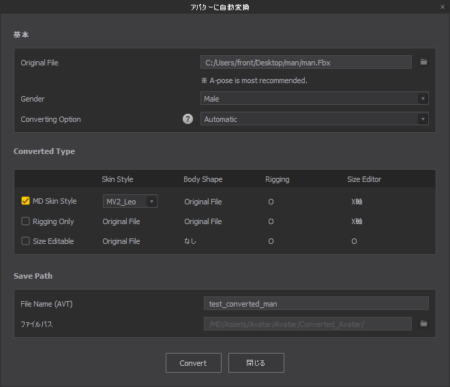Open the Gender dropdown showing Male

coord(314,99)
